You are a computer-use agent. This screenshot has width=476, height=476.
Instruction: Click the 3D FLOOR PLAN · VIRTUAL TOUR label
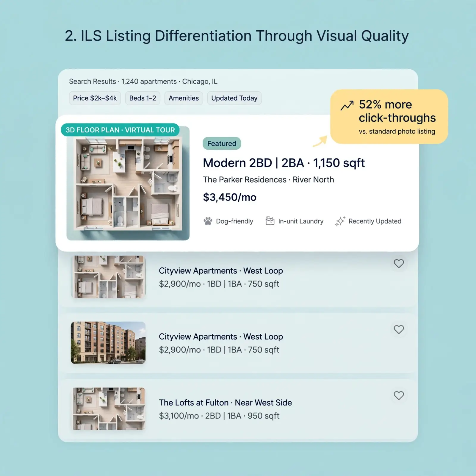pyautogui.click(x=120, y=130)
